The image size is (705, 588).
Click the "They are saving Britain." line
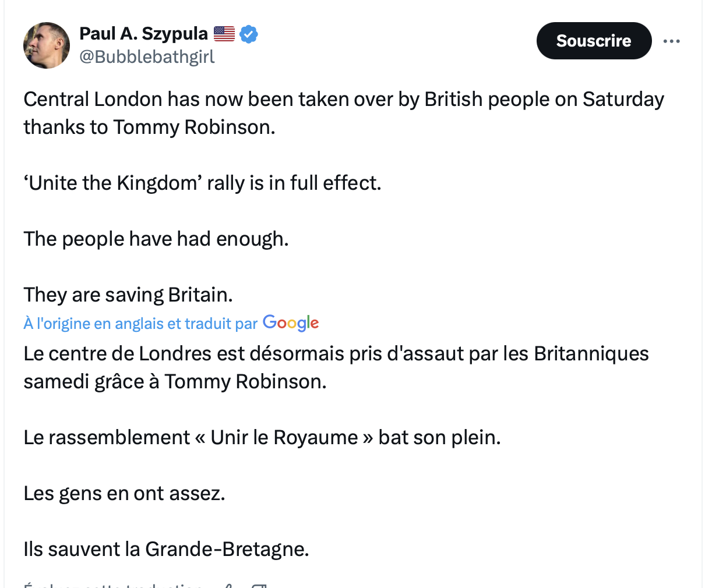pos(128,295)
